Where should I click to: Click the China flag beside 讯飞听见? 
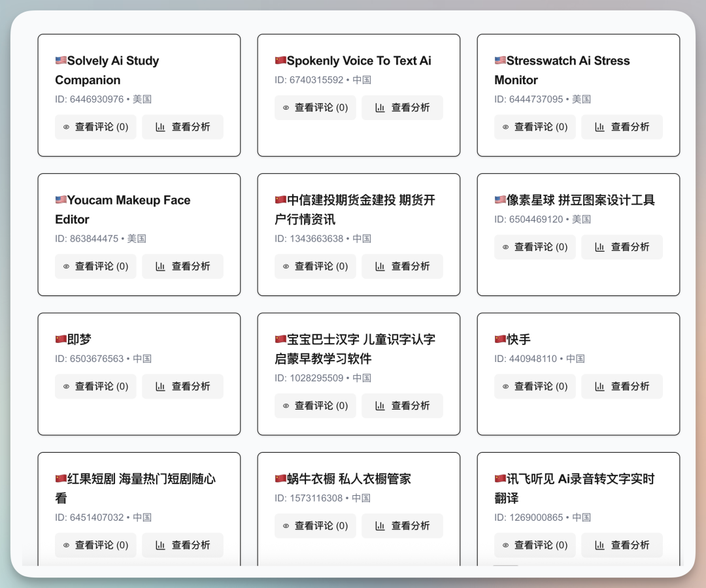(500, 479)
